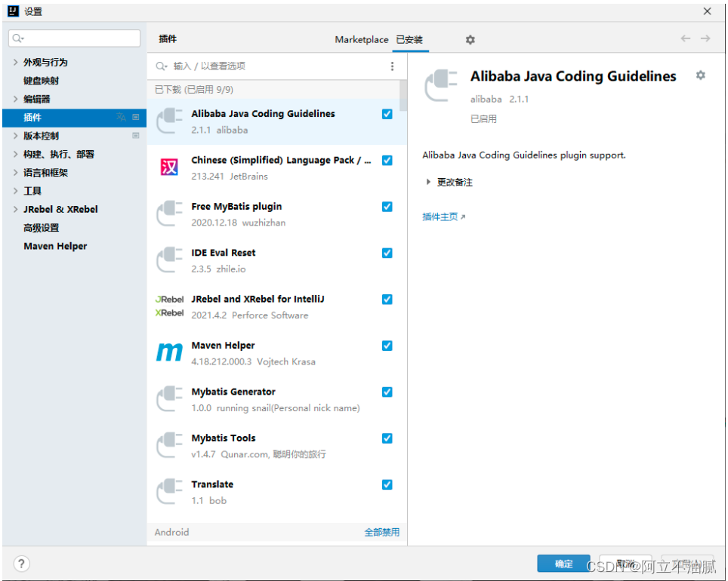Expand the 更改备注 section

tap(428, 182)
